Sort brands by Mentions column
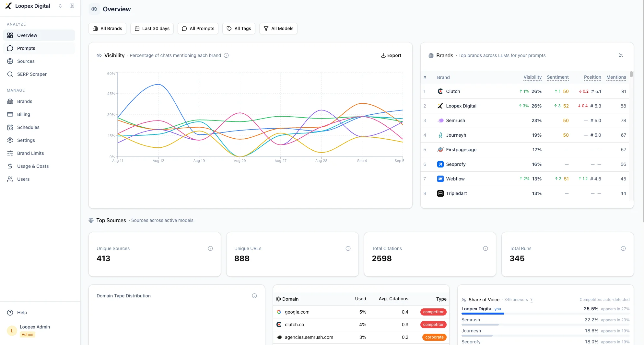 tap(616, 77)
